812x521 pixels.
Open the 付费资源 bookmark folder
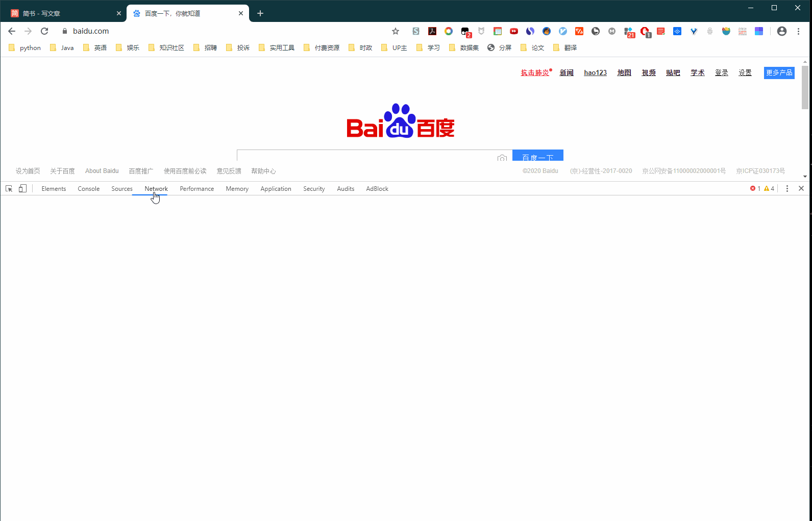point(322,47)
